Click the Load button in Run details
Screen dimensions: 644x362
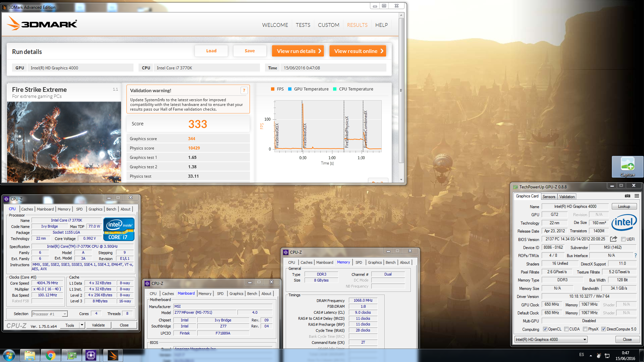coord(211,51)
